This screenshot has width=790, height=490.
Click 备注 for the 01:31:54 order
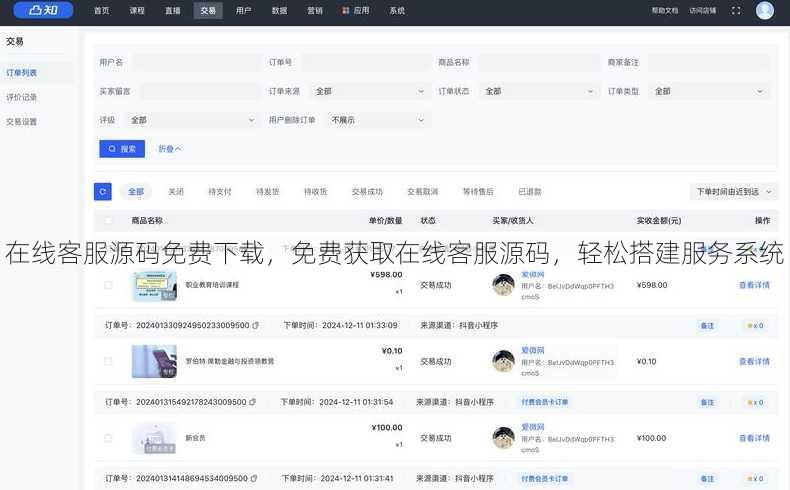point(707,402)
